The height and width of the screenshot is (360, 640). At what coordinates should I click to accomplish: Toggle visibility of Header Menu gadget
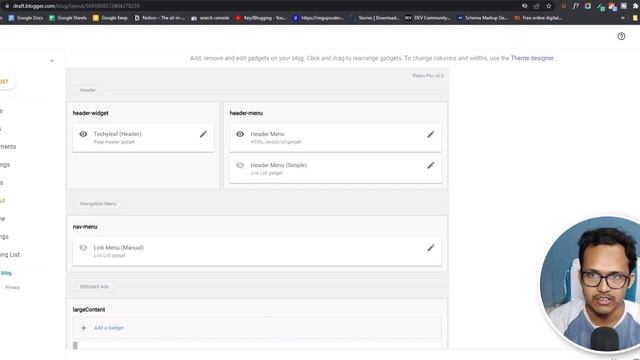point(240,134)
